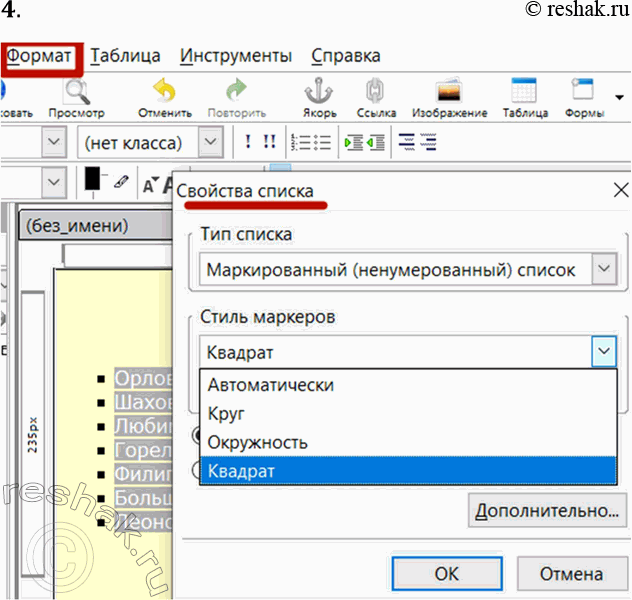
Task: Open the Инструменты menu
Action: tap(237, 56)
